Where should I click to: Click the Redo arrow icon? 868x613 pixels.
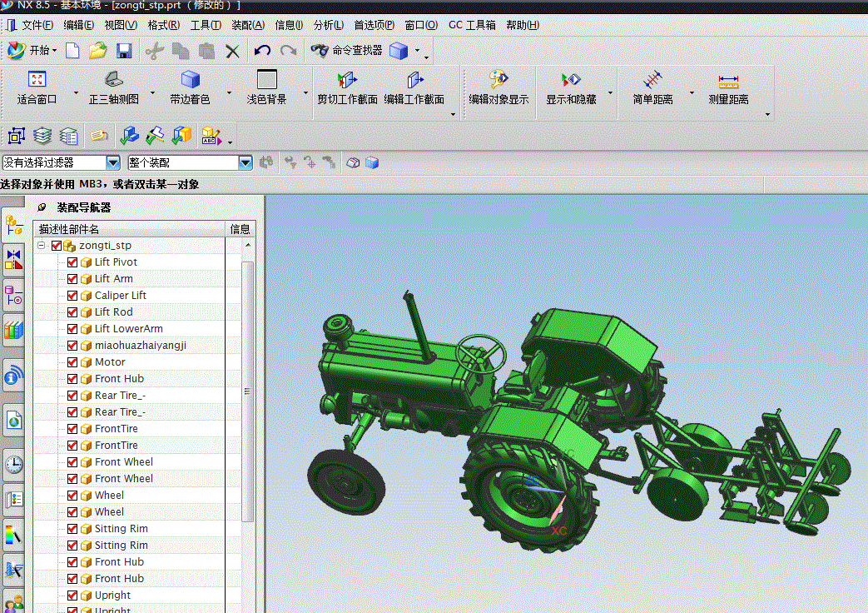(x=289, y=51)
